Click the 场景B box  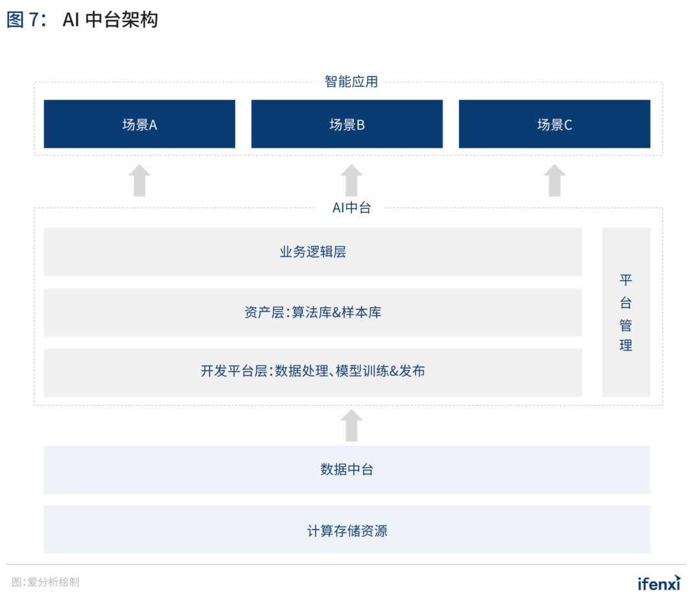pyautogui.click(x=347, y=124)
